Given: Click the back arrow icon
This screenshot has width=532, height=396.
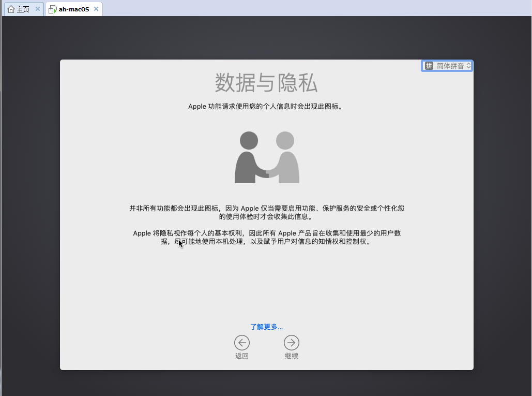Looking at the screenshot, I should pyautogui.click(x=241, y=343).
